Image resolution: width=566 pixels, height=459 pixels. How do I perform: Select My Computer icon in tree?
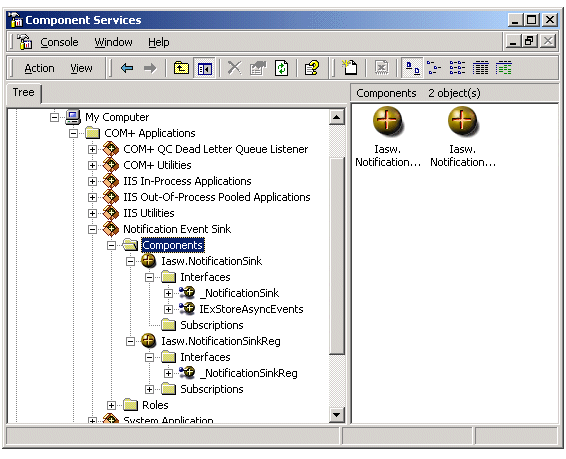(x=73, y=117)
